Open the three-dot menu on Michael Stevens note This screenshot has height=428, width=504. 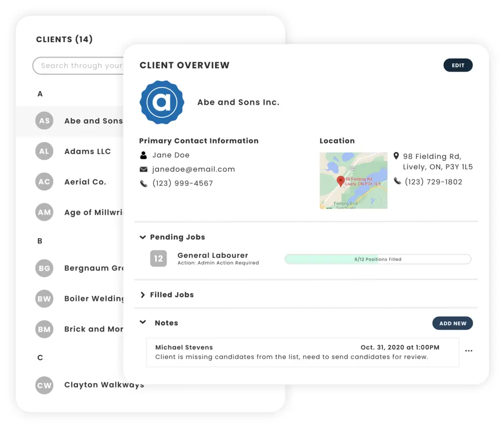(x=469, y=350)
